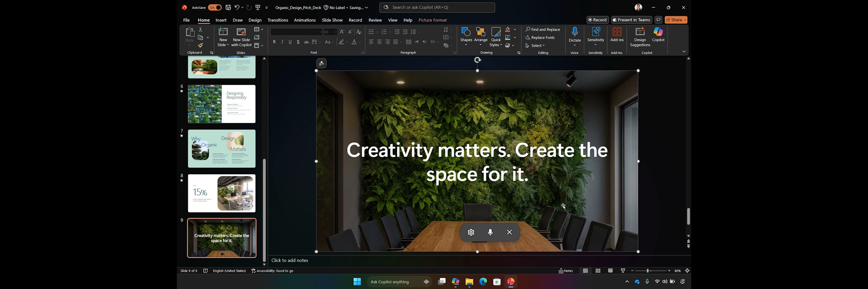The width and height of the screenshot is (868, 289).
Task: Open the Shapes gallery
Action: (466, 37)
